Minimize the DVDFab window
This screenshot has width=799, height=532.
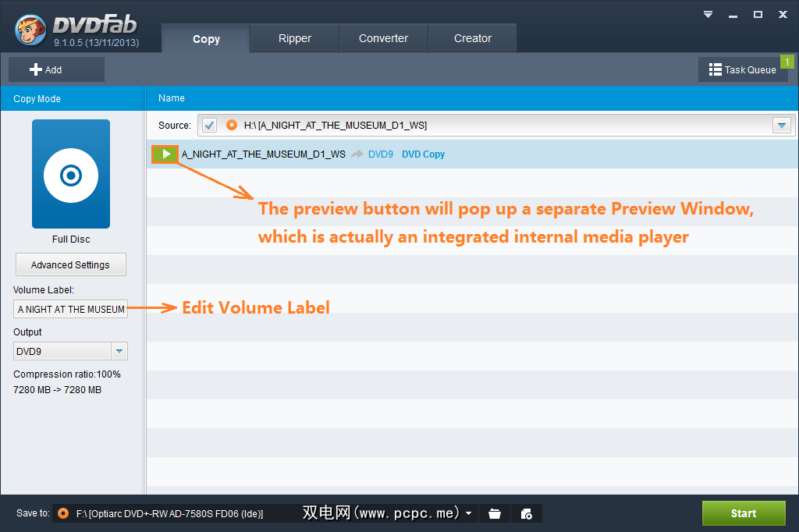click(733, 15)
